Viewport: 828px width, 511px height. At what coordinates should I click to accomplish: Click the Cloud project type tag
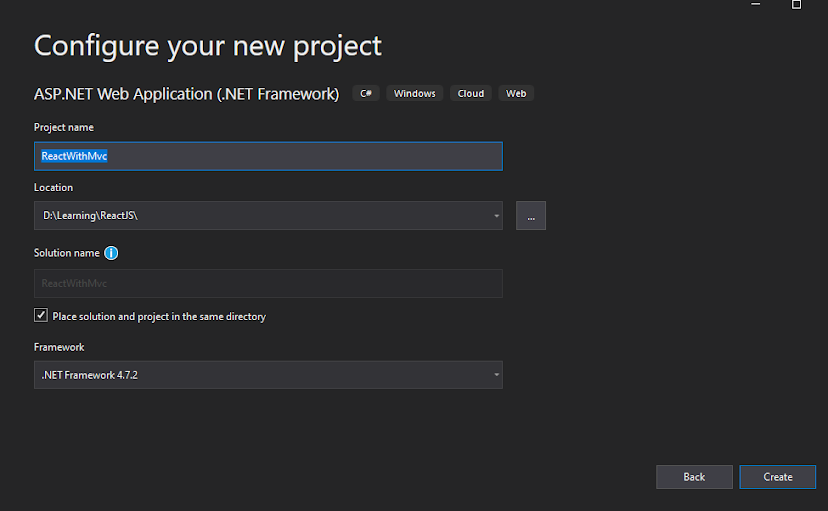click(471, 94)
